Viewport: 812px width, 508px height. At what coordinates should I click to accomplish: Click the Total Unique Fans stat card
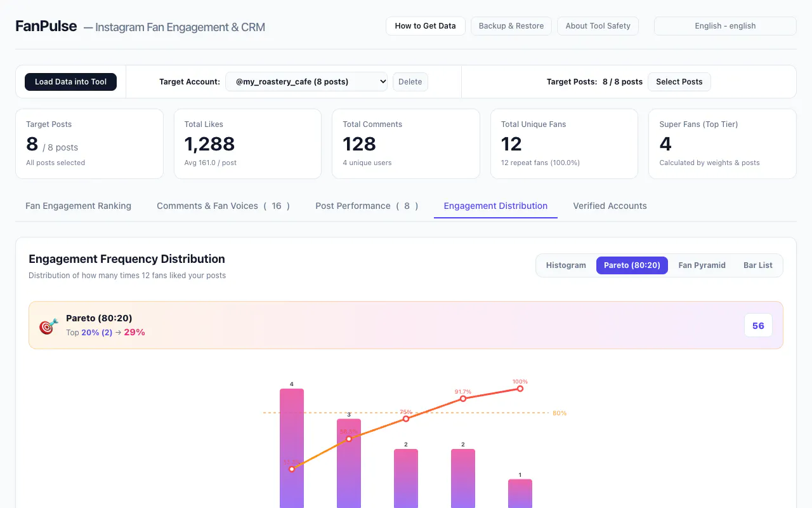pos(564,144)
